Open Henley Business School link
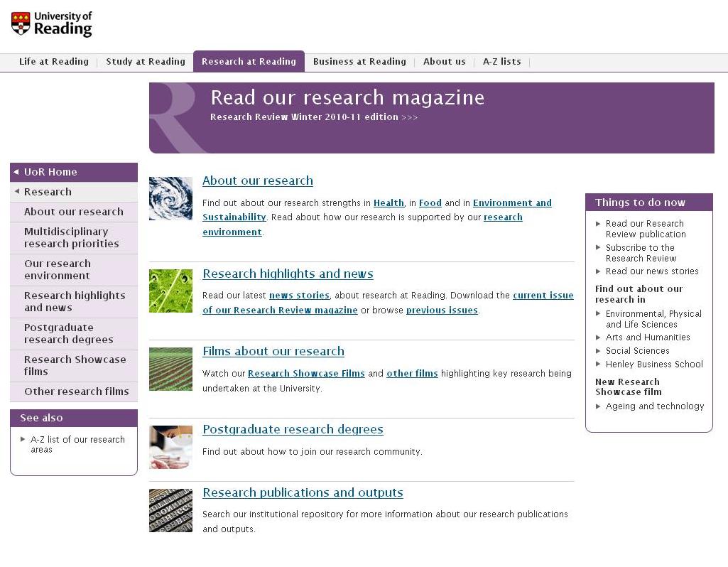Viewport: 728px width, 567px height. click(x=654, y=364)
